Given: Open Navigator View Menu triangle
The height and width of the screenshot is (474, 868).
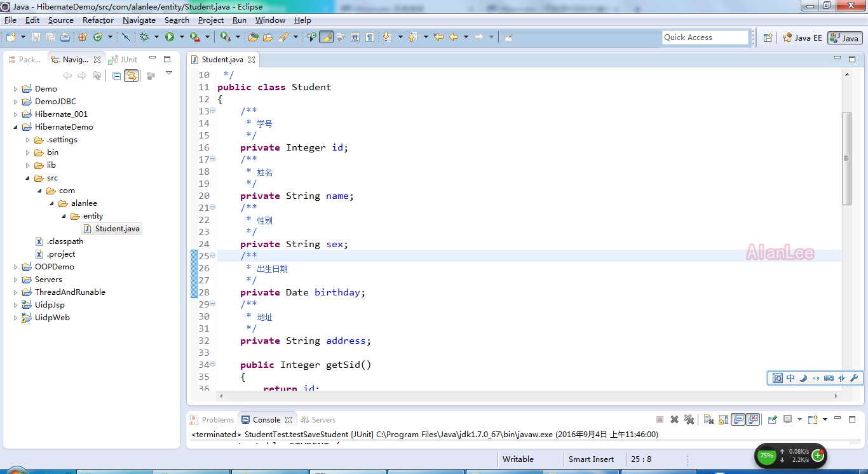Looking at the screenshot, I should click(x=169, y=73).
